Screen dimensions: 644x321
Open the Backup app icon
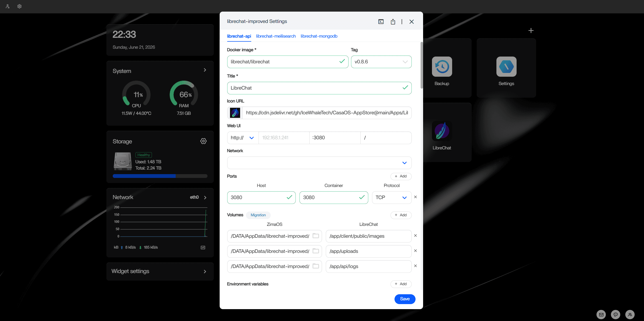point(442,67)
